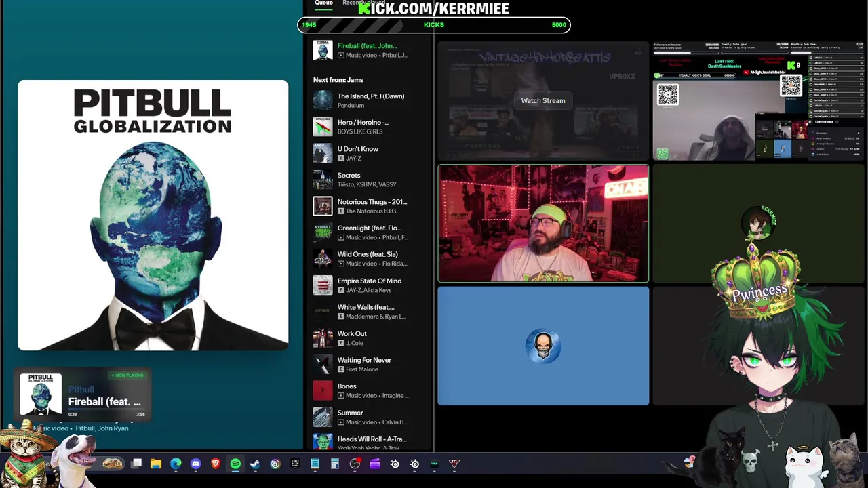Open Pendulum artist link
Screen dimensions: 868x488
coord(351,106)
